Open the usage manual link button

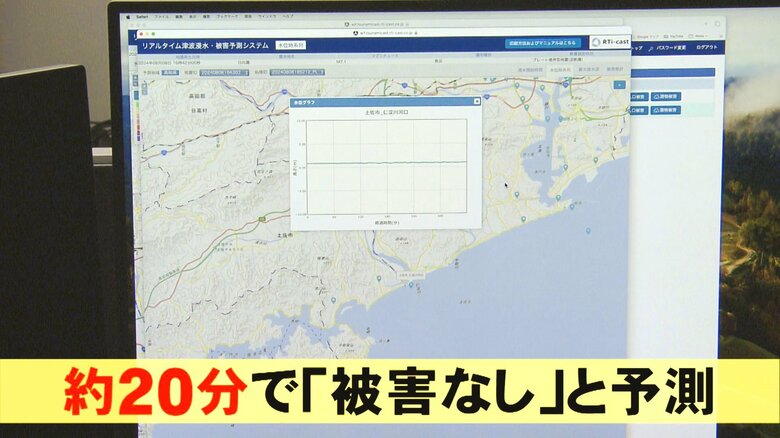(545, 42)
